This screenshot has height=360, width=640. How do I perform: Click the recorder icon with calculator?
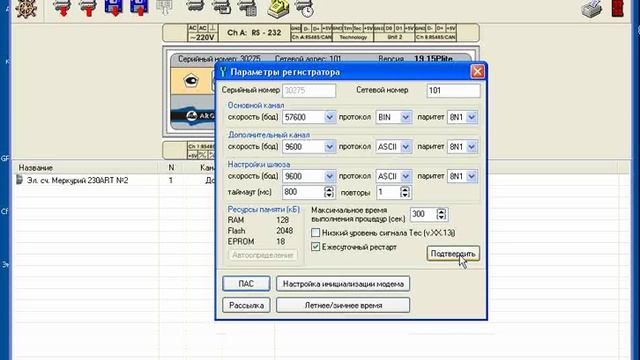coord(247,8)
